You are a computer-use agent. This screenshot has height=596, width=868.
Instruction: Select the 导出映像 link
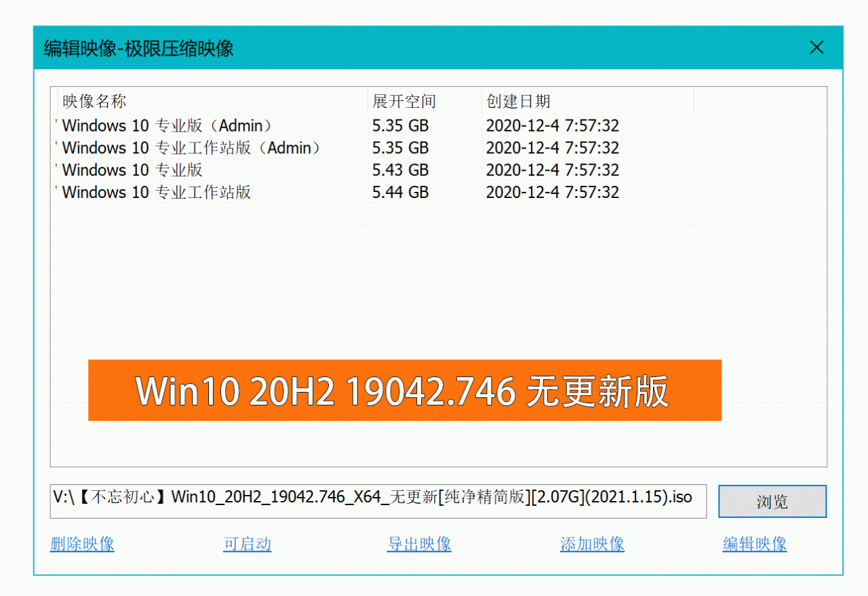(x=419, y=544)
